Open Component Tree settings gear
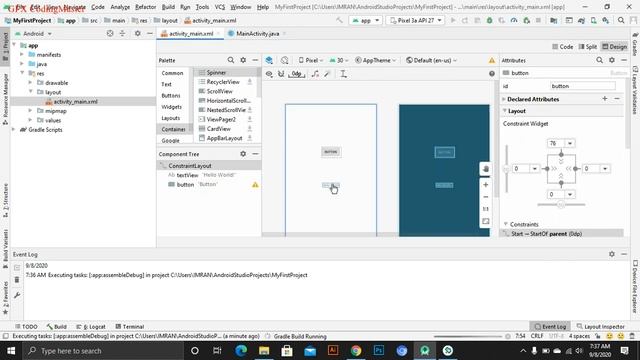The height and width of the screenshot is (360, 640). (243, 154)
